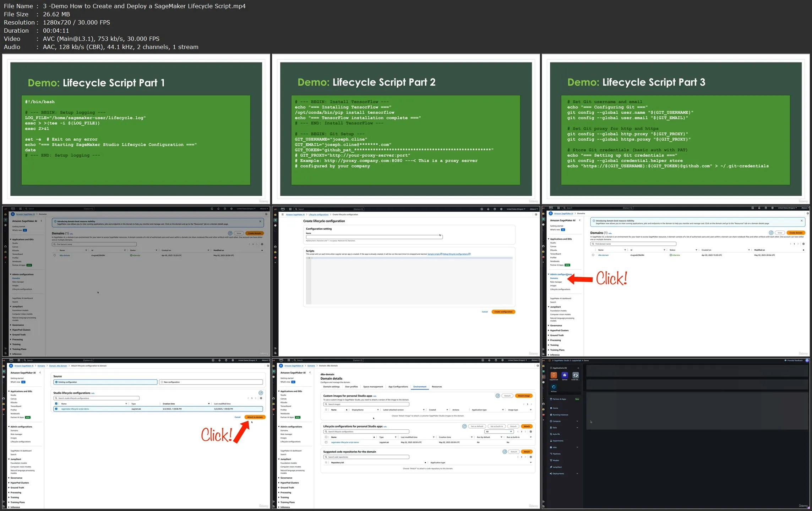Open sagemaker-lifecycle-script-demo link in Domain details frame
The width and height of the screenshot is (812, 511).
[x=345, y=442]
